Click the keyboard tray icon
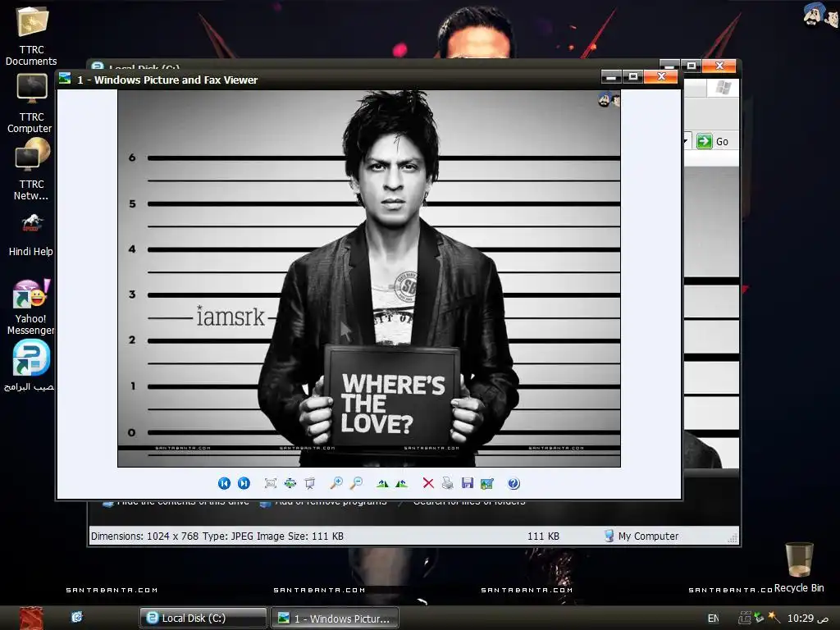840x630 pixels. pos(744,618)
